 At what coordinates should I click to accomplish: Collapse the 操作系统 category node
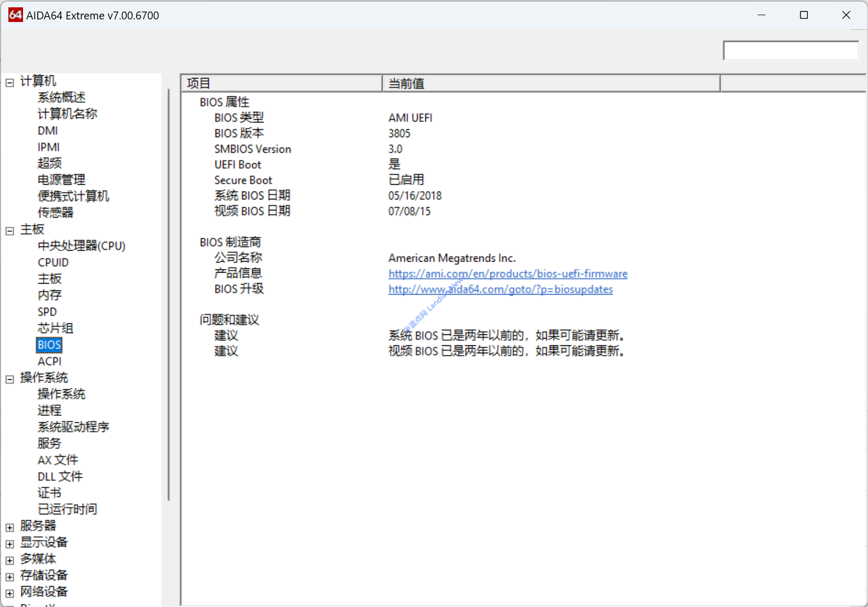[x=9, y=379]
